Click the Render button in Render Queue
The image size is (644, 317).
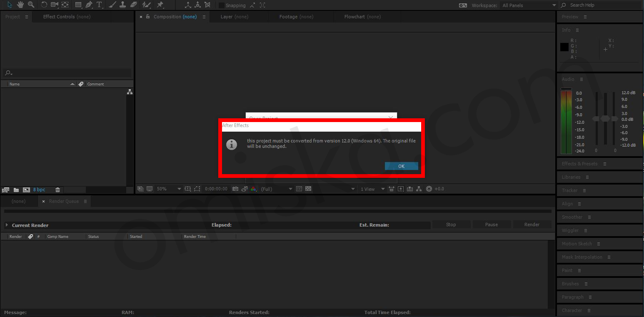coord(532,225)
